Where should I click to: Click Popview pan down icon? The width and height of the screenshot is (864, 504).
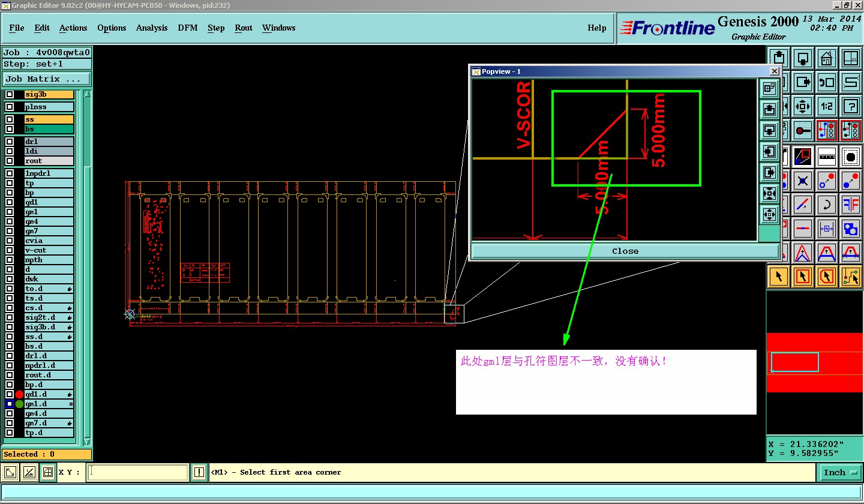click(769, 130)
